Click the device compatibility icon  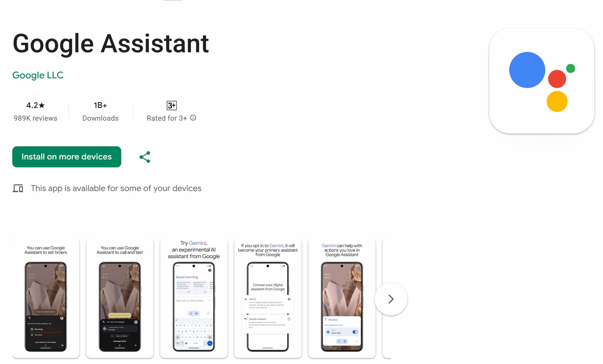click(17, 188)
